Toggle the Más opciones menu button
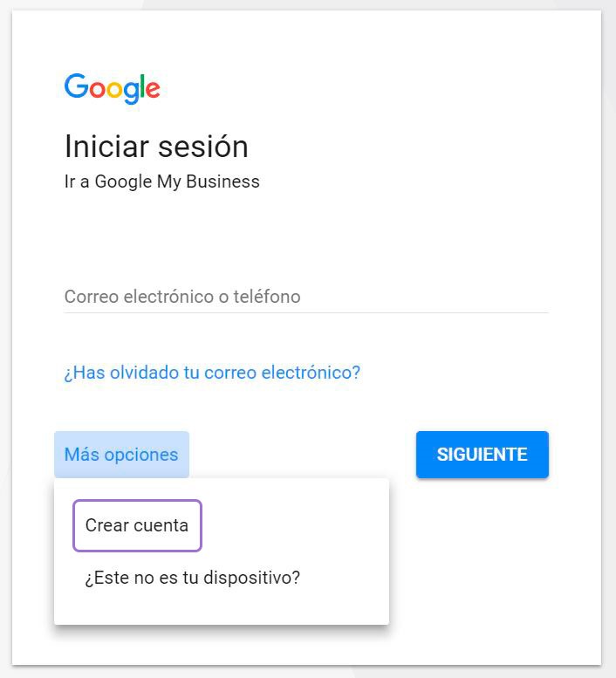The height and width of the screenshot is (678, 616). click(121, 455)
